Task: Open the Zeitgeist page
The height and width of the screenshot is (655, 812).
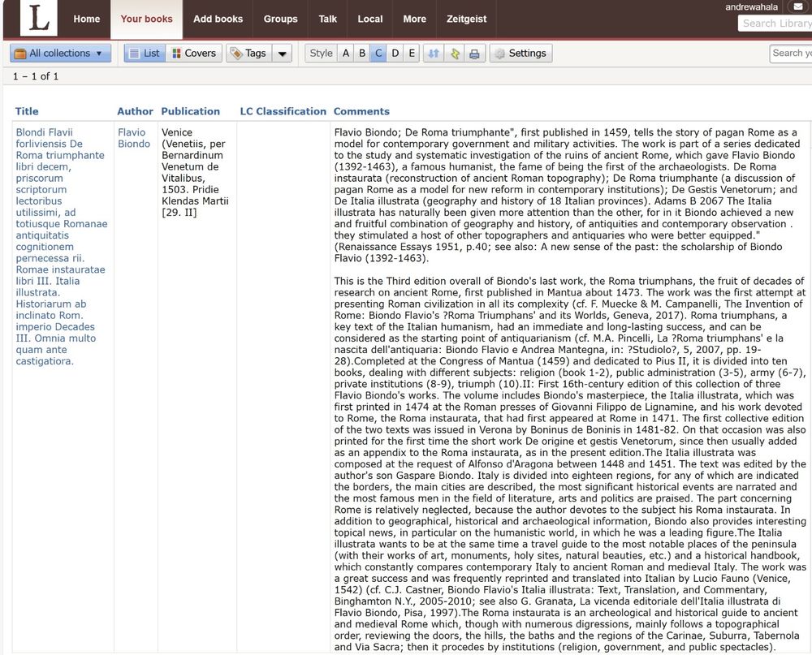Action: pos(467,19)
